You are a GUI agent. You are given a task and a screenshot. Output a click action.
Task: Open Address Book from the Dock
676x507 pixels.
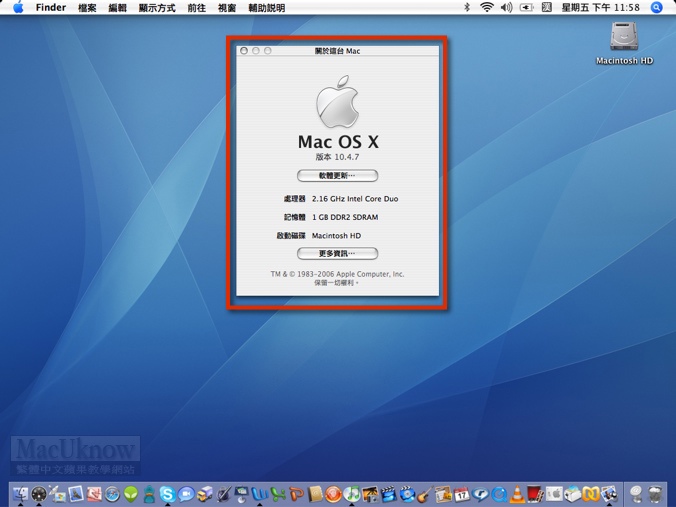(x=315, y=494)
